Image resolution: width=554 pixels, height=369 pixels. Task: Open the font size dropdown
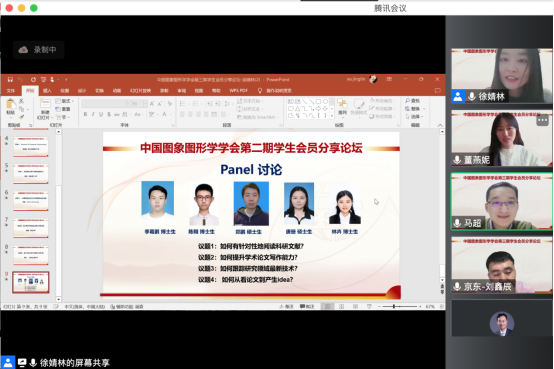[x=145, y=104]
